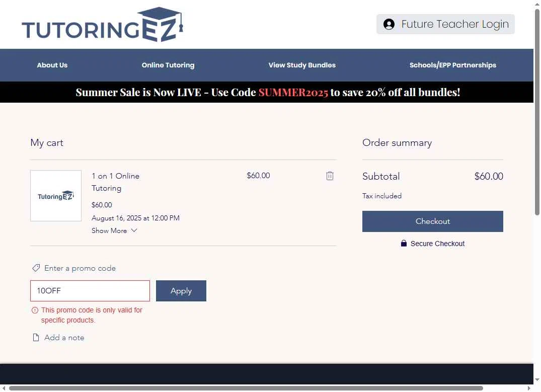Open Schools/EPP Partnerships menu item
541x392 pixels.
click(x=452, y=65)
